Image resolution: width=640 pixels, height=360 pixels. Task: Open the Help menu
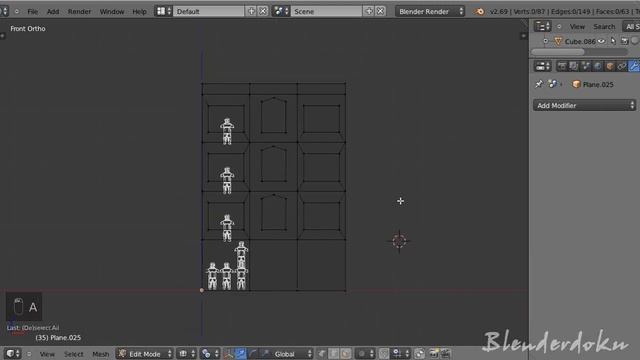point(139,11)
